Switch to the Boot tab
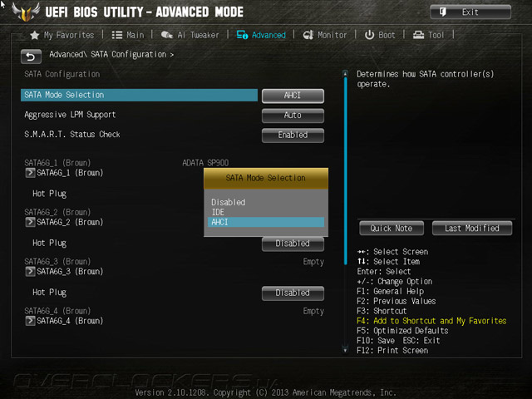 [380, 35]
